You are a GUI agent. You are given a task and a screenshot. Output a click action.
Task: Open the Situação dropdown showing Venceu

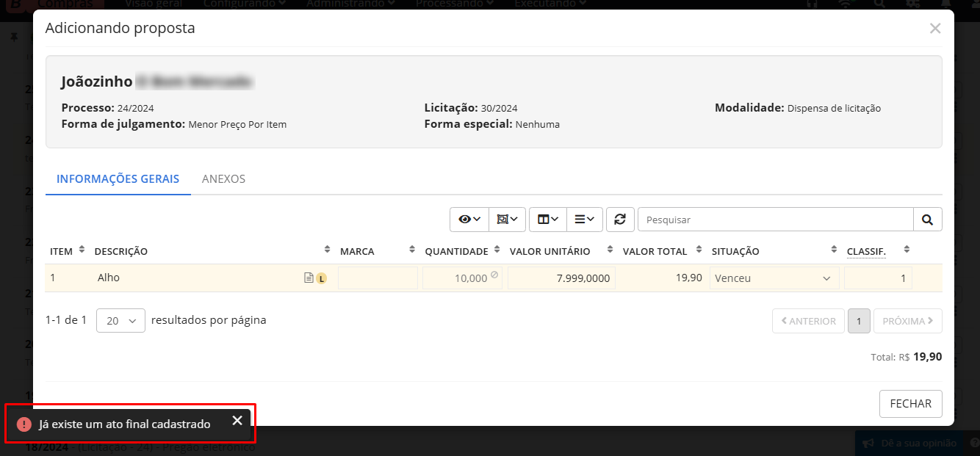[774, 278]
